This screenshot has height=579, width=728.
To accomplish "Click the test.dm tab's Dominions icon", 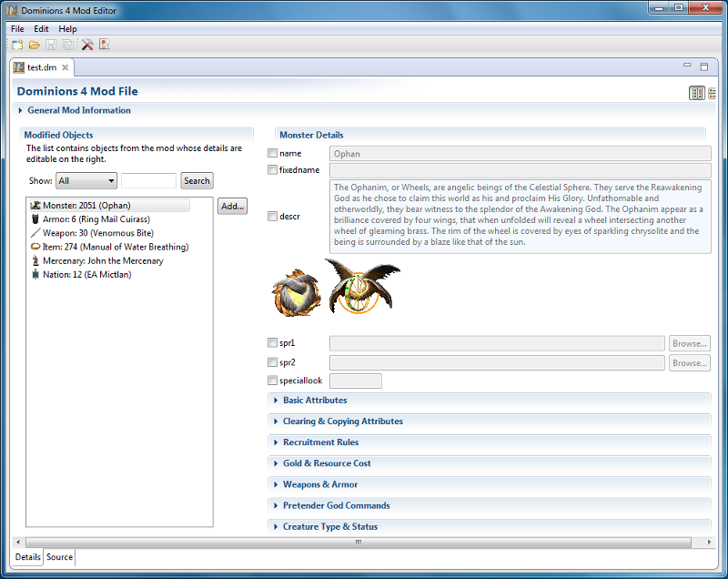I will pos(18,67).
